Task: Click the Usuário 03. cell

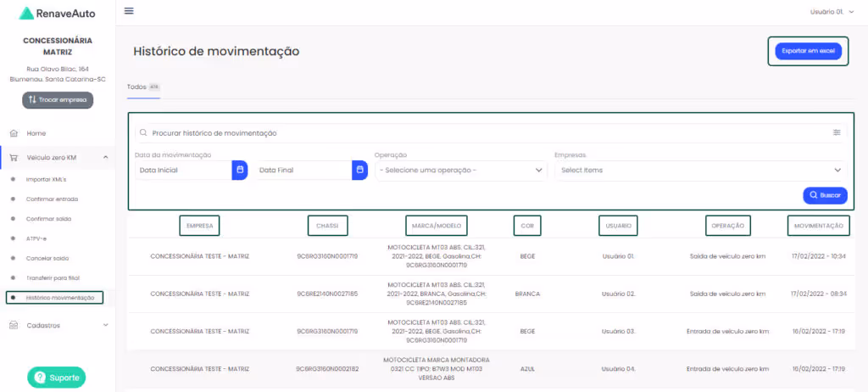Action: click(618, 332)
